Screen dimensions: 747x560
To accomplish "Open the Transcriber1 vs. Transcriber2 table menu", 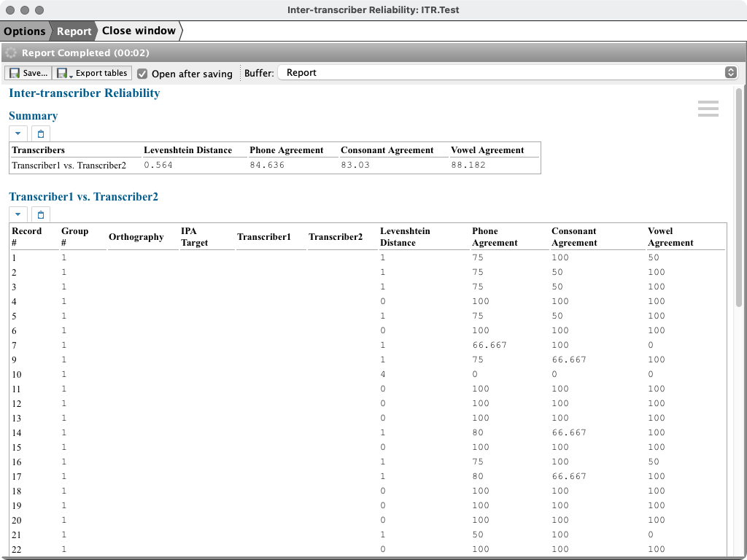I will pos(18,214).
